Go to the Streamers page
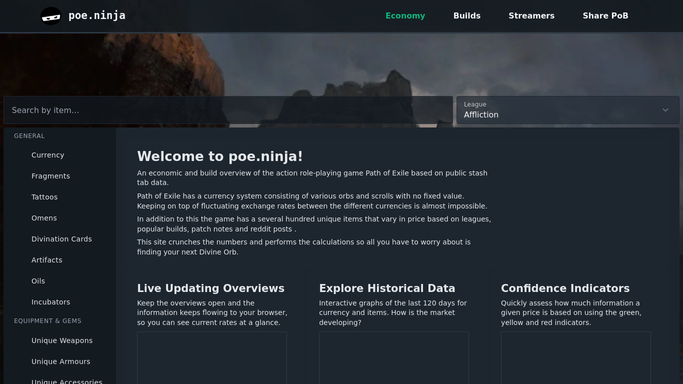683x384 pixels. tap(531, 16)
